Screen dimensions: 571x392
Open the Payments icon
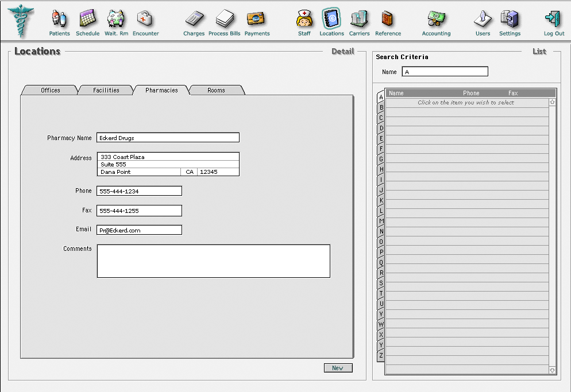click(x=256, y=18)
